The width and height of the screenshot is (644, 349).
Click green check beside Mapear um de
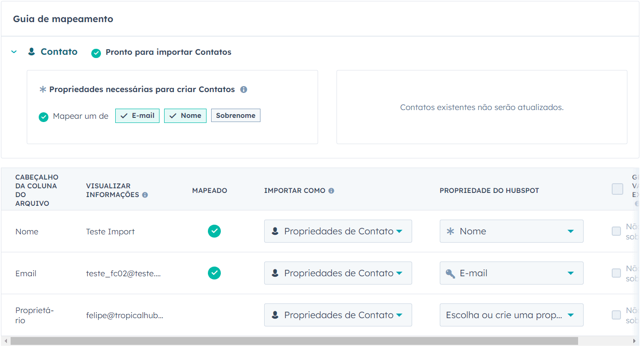coord(43,117)
